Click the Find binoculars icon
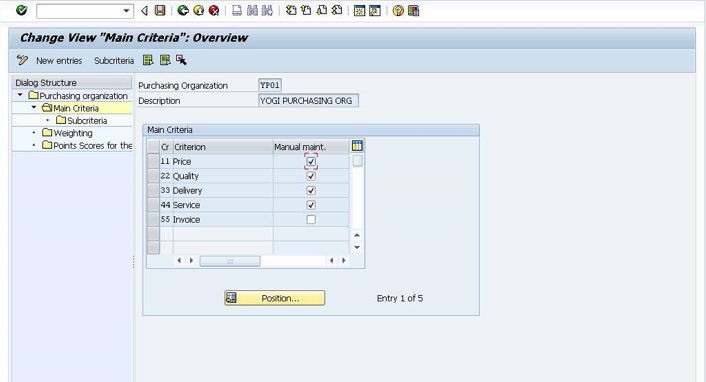706x382 pixels. coord(252,10)
